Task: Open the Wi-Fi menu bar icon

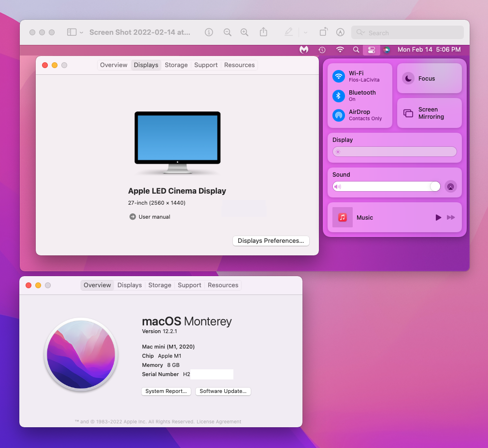Action: [x=340, y=49]
